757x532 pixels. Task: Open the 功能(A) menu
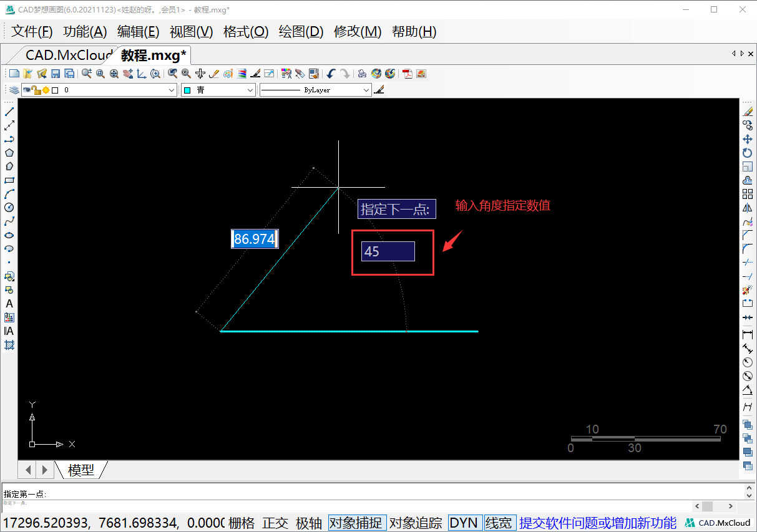(85, 32)
